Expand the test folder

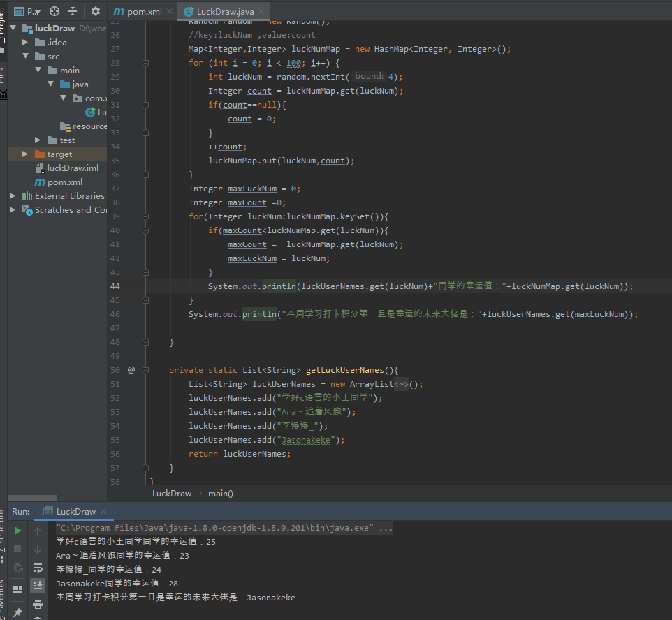pos(38,140)
